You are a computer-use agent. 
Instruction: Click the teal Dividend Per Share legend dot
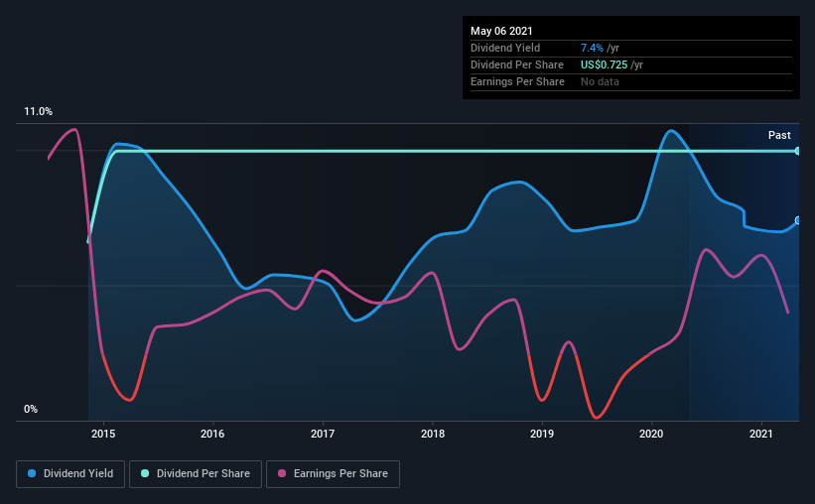[145, 473]
